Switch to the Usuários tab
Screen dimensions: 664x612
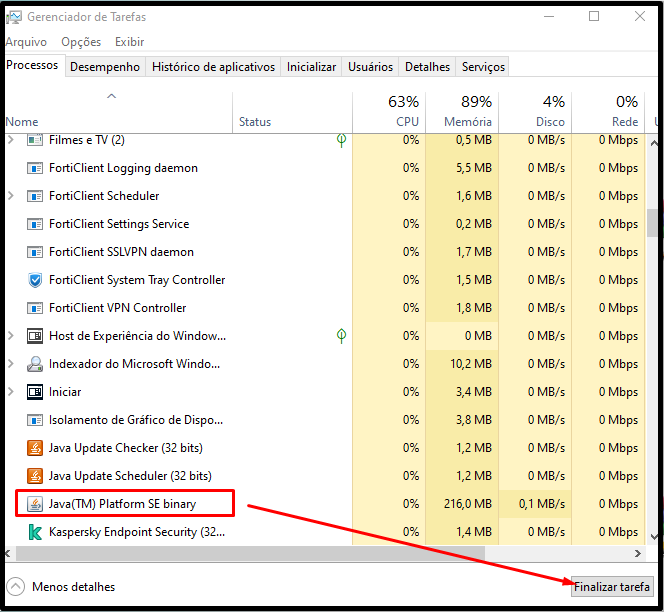pos(370,67)
